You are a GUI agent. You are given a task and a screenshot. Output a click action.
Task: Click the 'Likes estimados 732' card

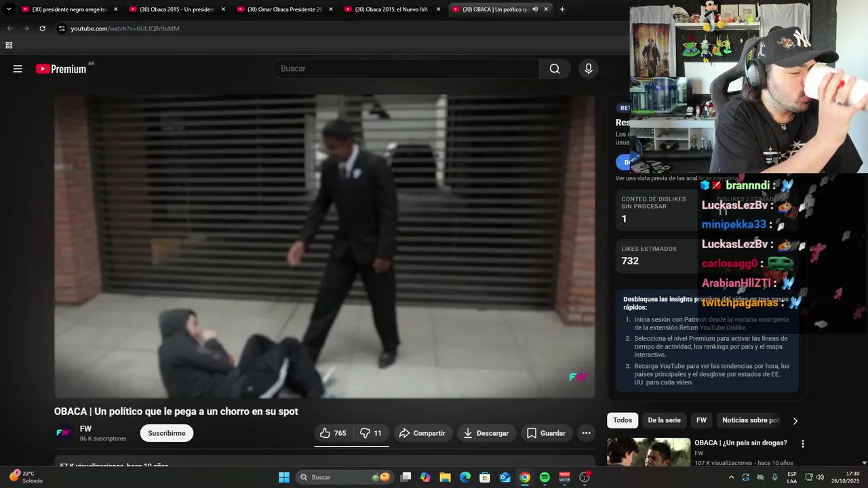656,256
